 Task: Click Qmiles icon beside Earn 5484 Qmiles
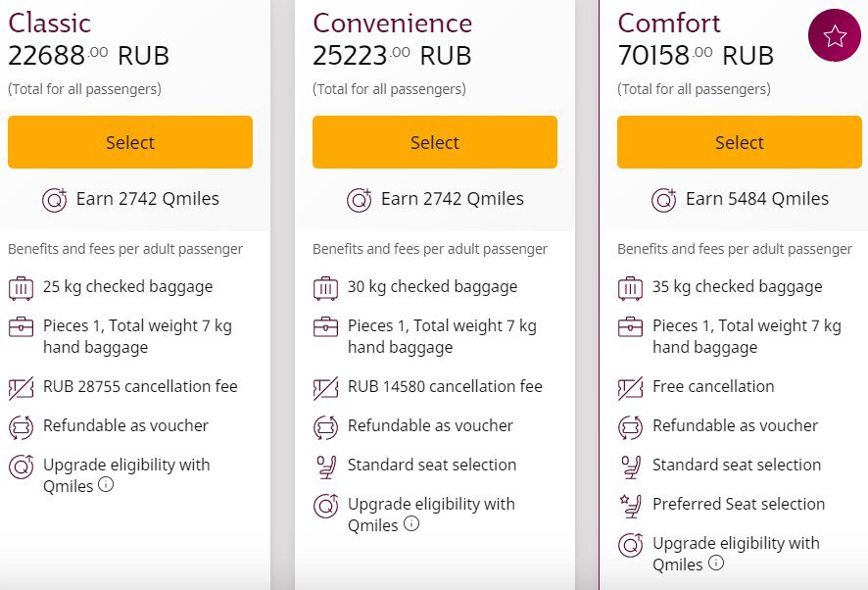click(x=663, y=199)
